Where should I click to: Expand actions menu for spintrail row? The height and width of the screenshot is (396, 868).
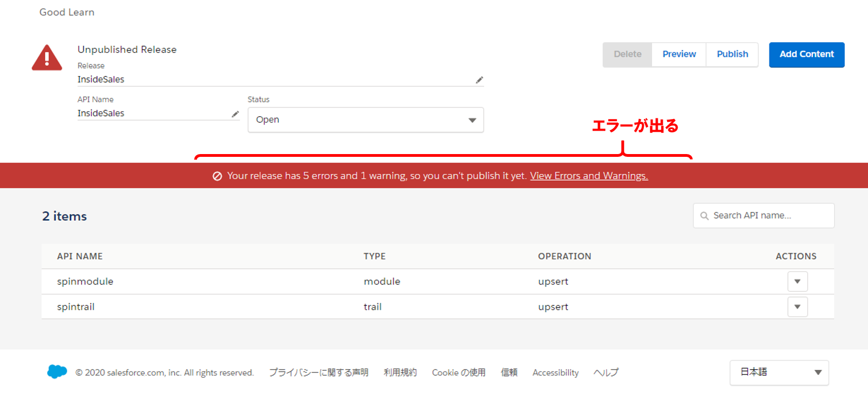[797, 306]
